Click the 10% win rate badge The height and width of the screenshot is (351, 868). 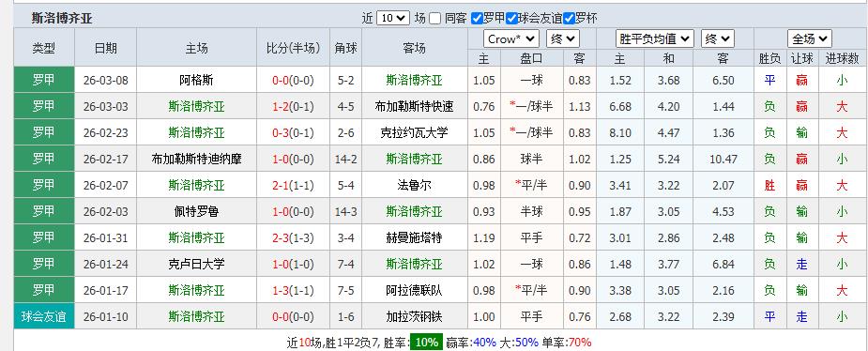click(426, 343)
